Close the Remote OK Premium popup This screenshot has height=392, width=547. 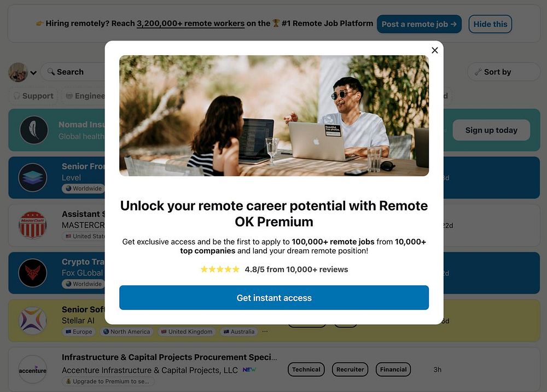click(x=435, y=50)
